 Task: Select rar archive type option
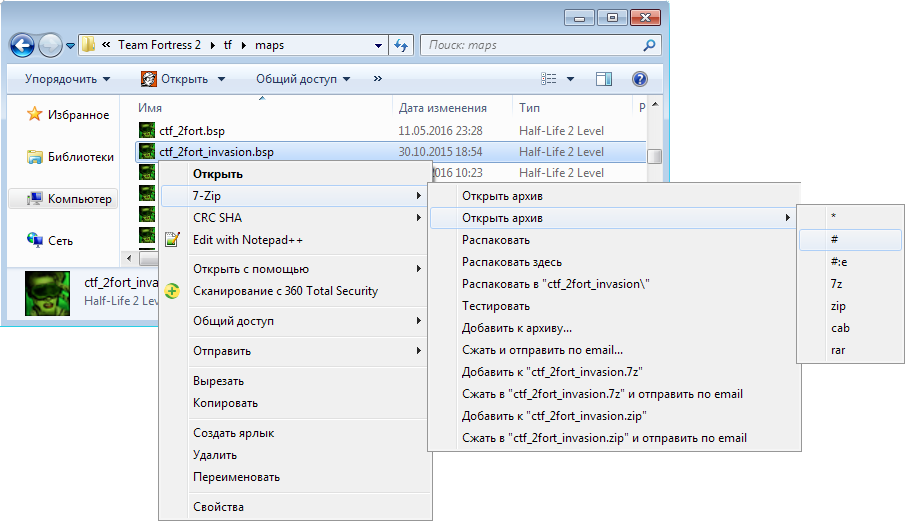click(x=850, y=350)
